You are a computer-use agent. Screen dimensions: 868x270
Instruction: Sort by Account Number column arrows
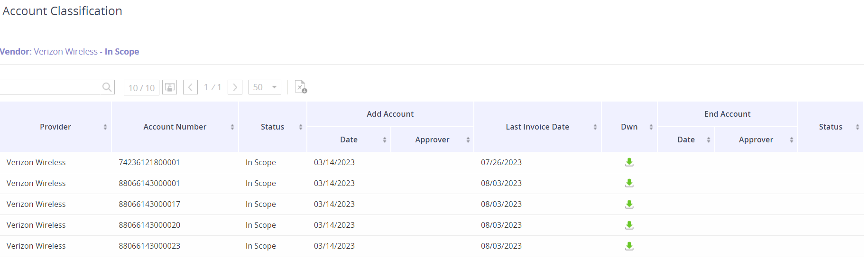tap(232, 127)
